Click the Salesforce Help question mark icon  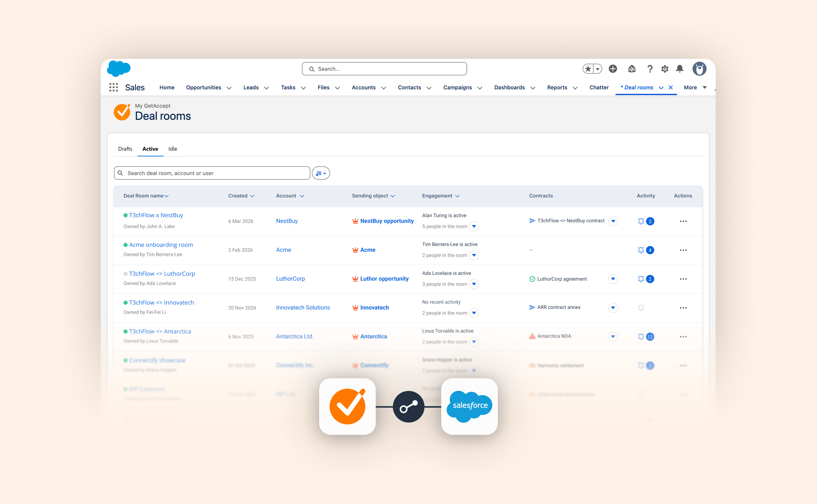point(650,69)
